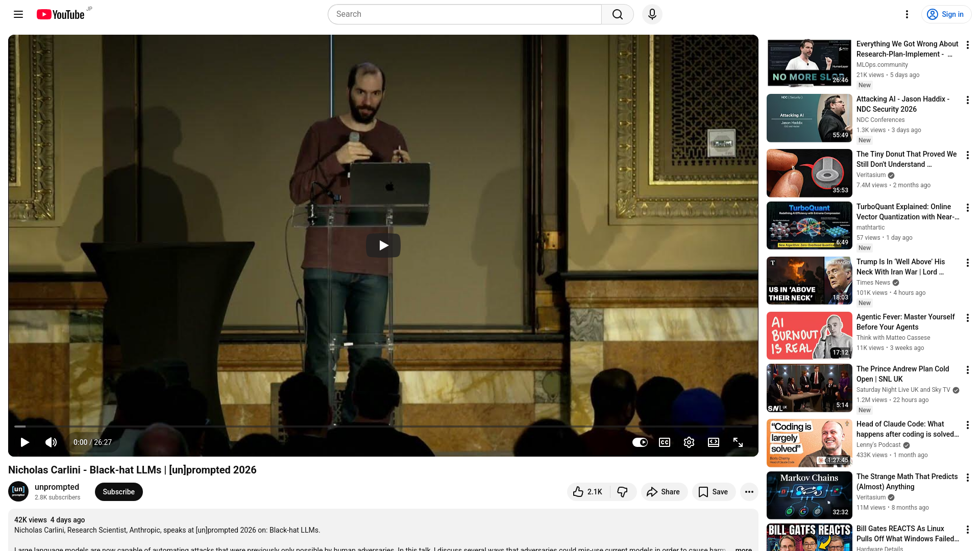The width and height of the screenshot is (980, 551).
Task: Enter full screen mode
Action: 738,442
